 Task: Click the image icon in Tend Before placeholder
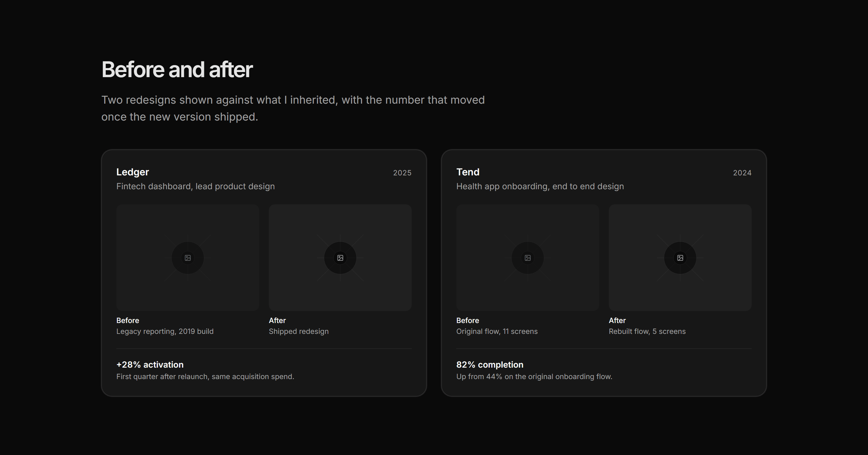click(528, 258)
